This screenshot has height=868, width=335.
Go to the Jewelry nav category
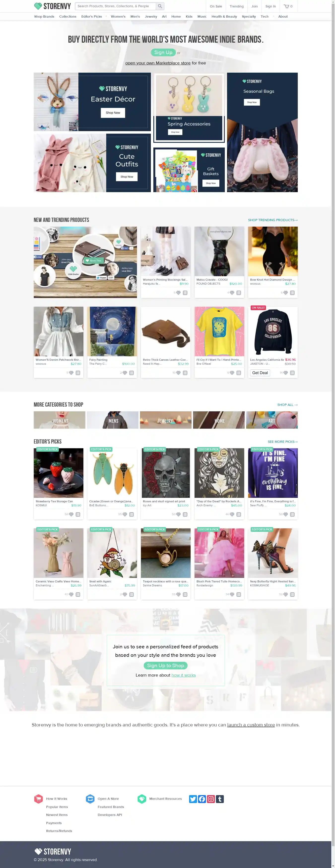click(151, 16)
